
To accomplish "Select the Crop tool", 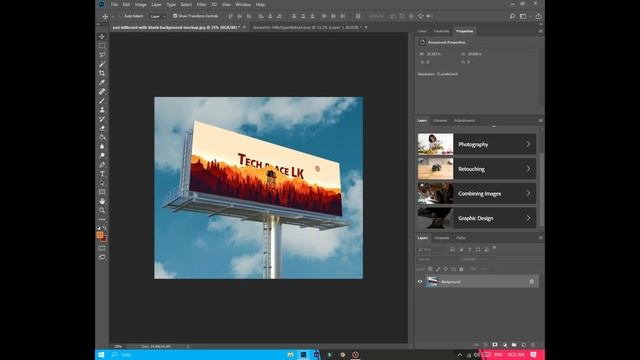I will (102, 73).
